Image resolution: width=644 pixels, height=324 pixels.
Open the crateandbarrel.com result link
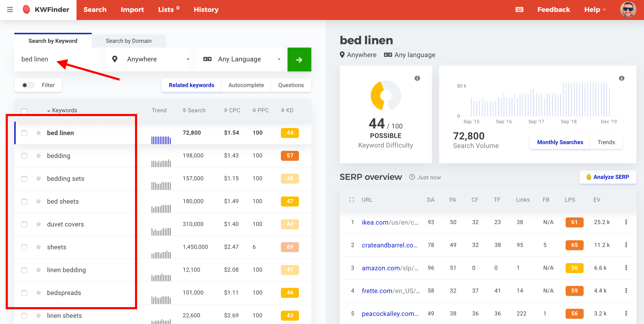[x=389, y=245]
